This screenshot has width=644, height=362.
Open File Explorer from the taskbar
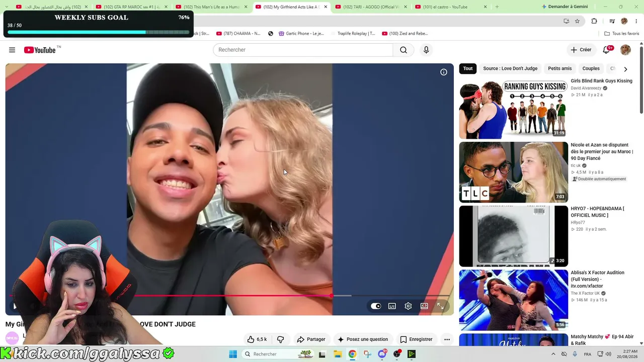338,354
